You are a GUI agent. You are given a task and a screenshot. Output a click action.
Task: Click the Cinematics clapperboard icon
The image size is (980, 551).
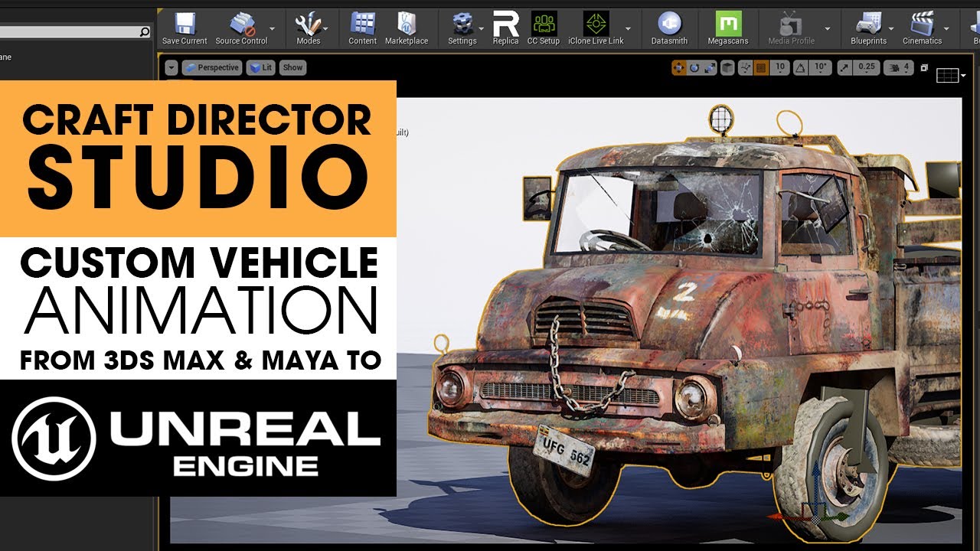[922, 23]
